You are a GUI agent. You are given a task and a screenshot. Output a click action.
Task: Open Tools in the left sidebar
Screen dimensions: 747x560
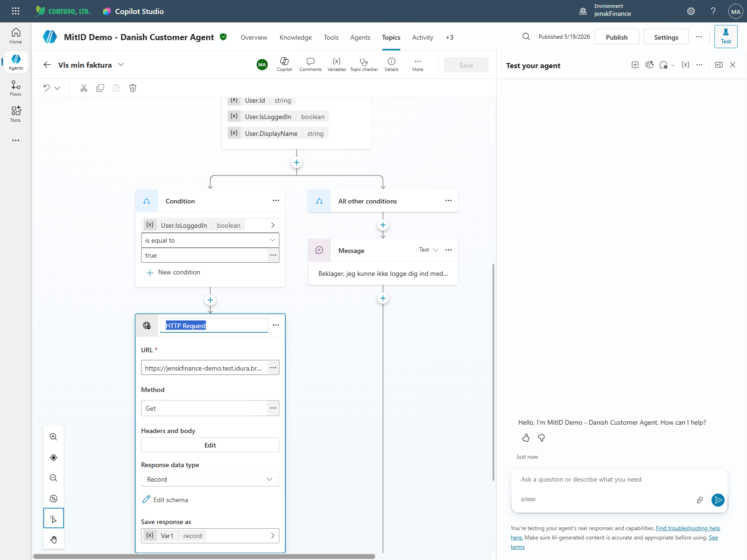(15, 114)
